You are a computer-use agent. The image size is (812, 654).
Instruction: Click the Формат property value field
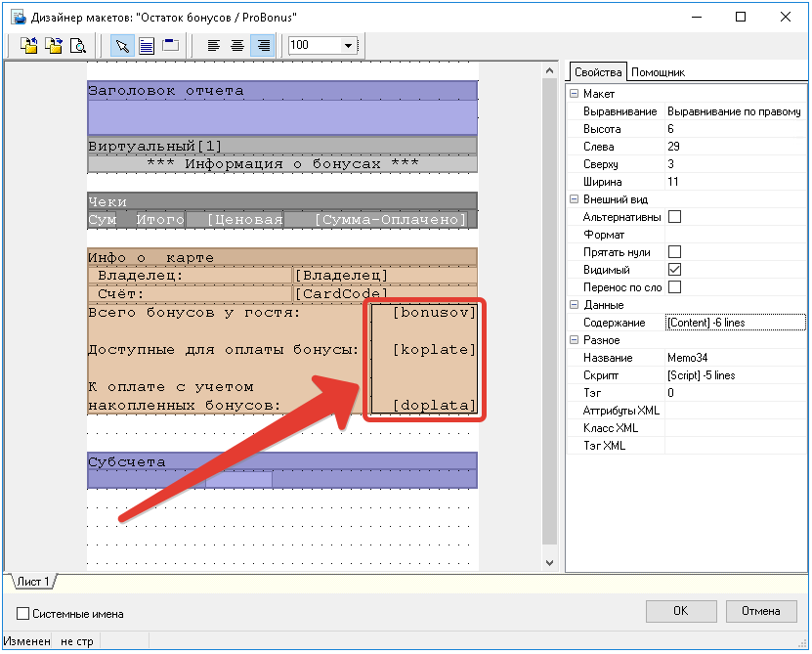click(x=736, y=235)
